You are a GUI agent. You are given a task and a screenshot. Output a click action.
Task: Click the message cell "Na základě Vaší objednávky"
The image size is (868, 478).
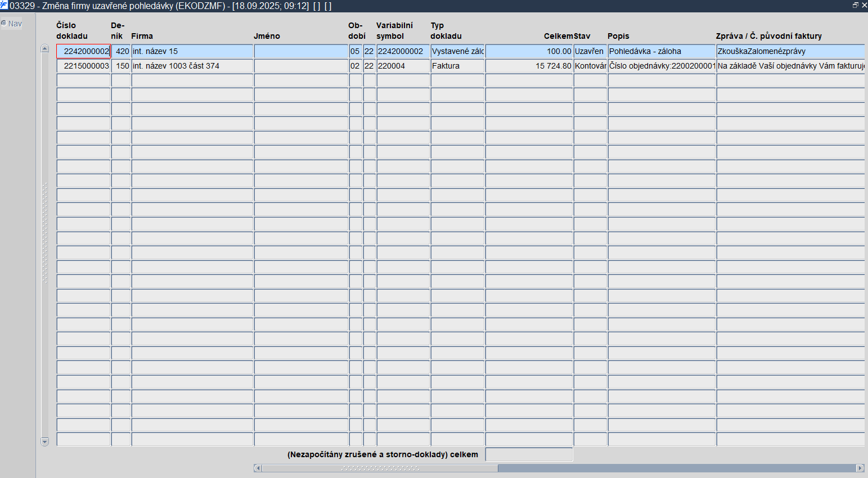pos(790,66)
